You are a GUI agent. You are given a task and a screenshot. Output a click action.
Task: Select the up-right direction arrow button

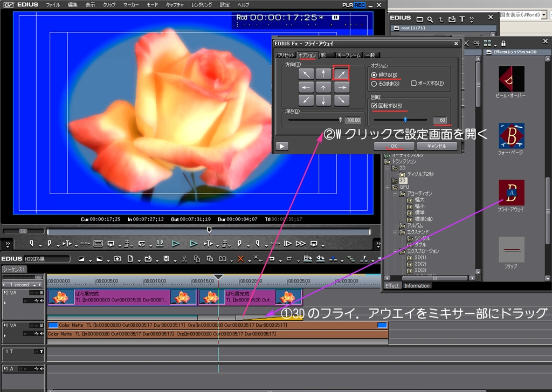(341, 73)
